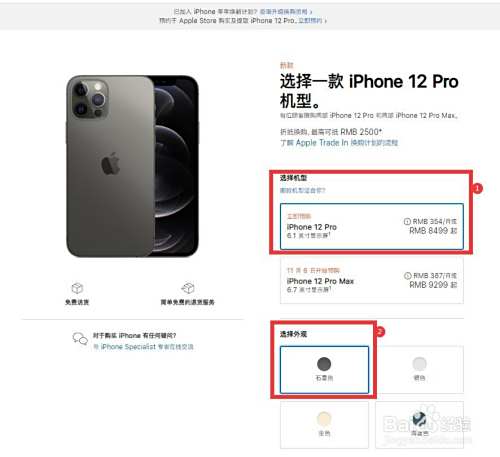Click the chat bubbles icon

click(x=80, y=338)
